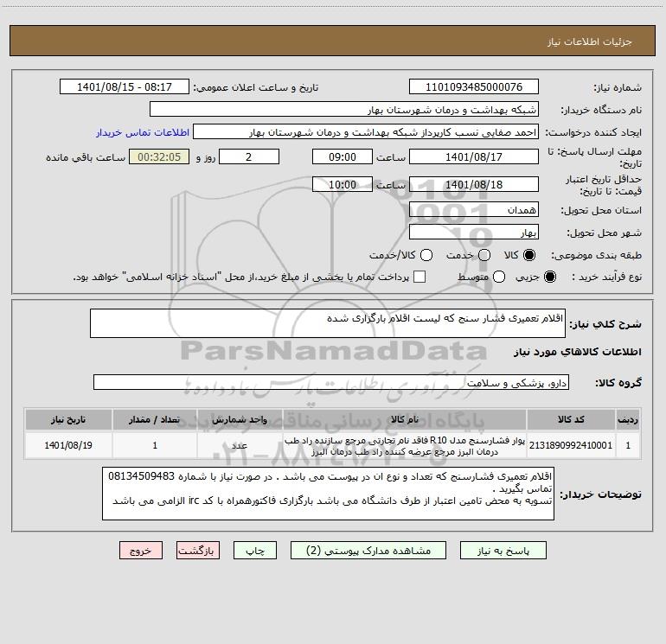This screenshot has height=644, width=666.
Task: Click the delivery province field همدان
Action: tap(474, 209)
